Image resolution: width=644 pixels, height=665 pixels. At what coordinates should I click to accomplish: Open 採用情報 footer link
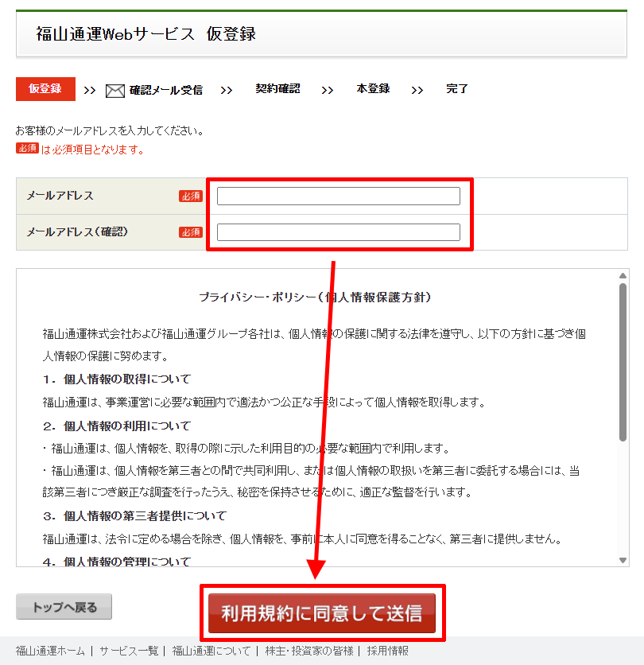(x=387, y=651)
